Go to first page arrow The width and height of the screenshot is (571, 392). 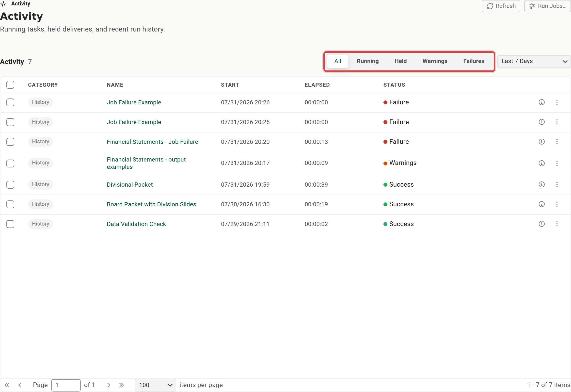[7, 385]
